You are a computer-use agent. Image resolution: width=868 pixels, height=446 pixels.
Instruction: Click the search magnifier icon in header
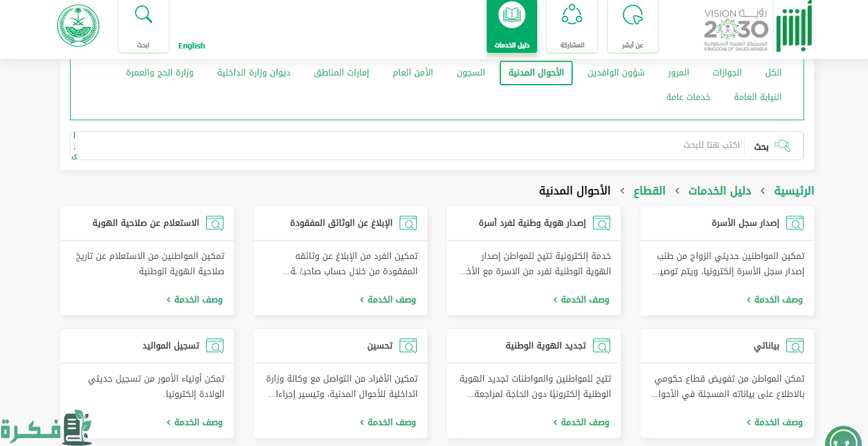click(x=144, y=15)
